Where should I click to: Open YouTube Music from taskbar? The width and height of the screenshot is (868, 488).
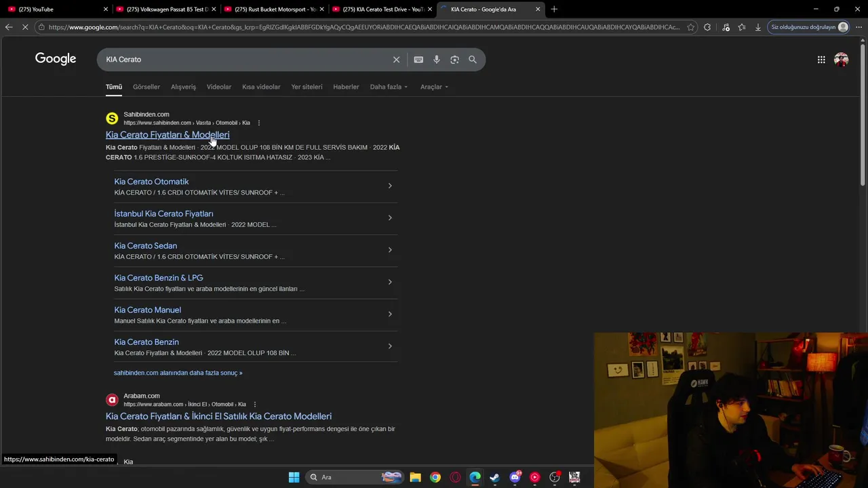point(535,477)
